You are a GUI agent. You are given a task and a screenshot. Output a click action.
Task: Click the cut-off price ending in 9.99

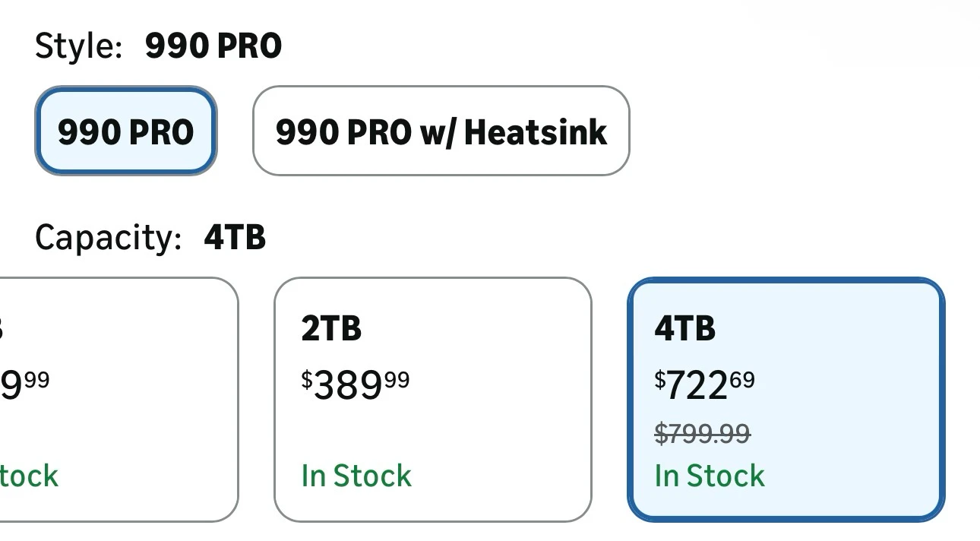pos(23,385)
